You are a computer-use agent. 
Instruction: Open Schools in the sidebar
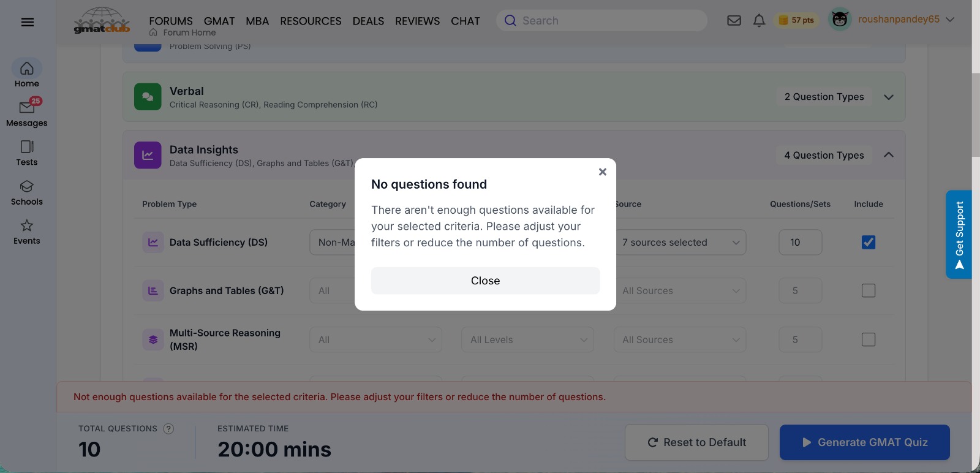pos(27,192)
